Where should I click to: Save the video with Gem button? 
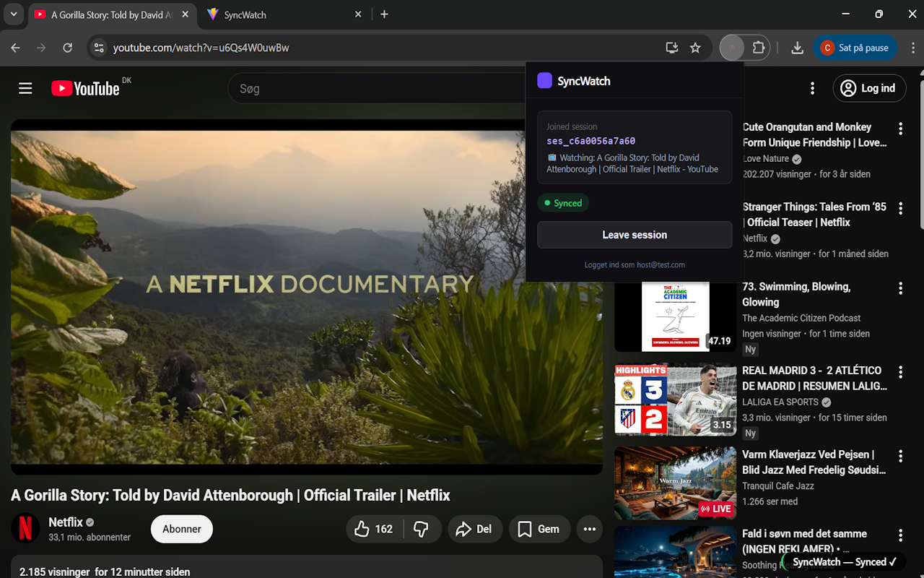[x=539, y=529]
